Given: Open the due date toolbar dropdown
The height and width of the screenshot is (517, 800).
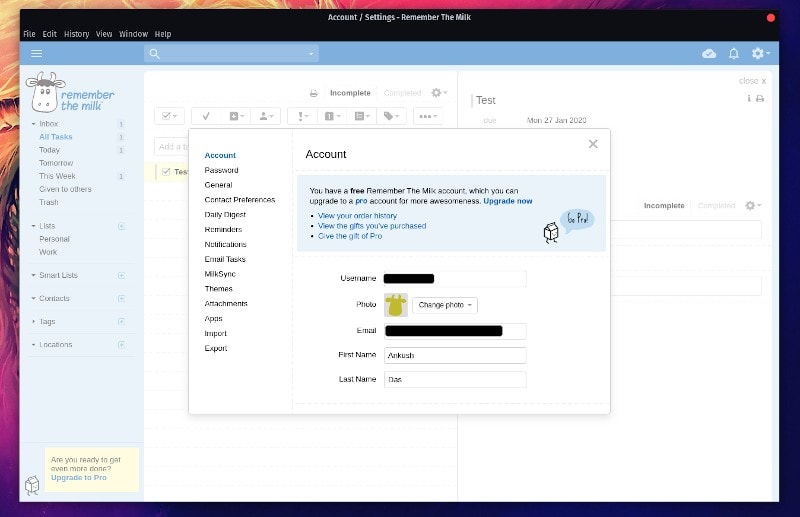Looking at the screenshot, I should [x=332, y=116].
